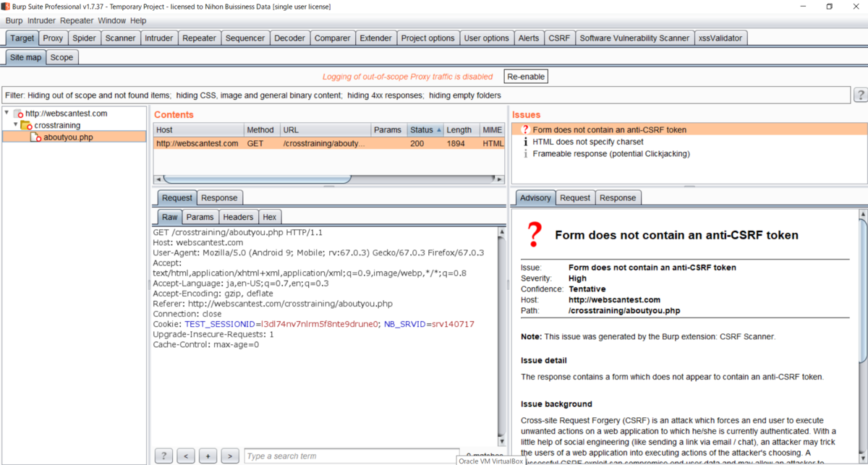This screenshot has width=868, height=465.
Task: Open the Intruder tool tab
Action: [158, 38]
